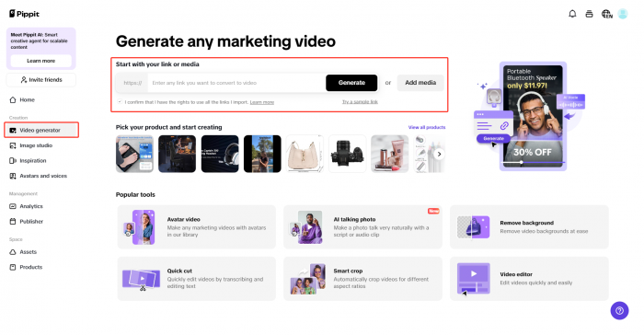Open the Avatar video tool
The image size is (644, 335).
click(x=196, y=227)
